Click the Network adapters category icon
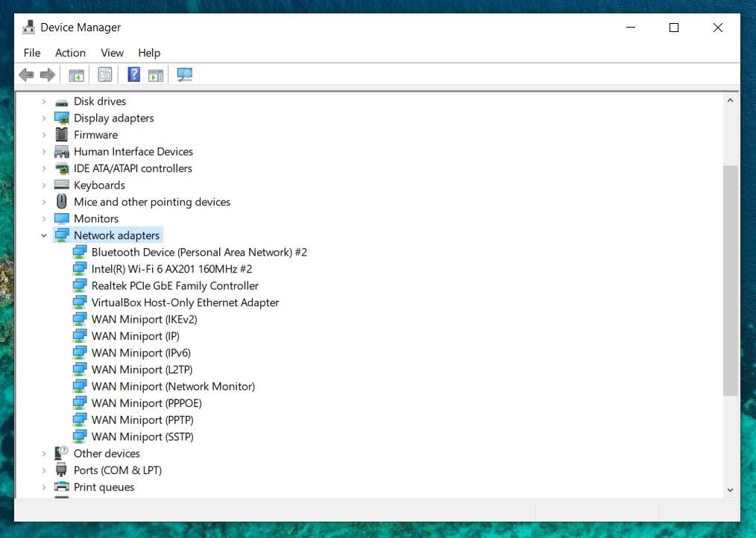 coord(62,235)
